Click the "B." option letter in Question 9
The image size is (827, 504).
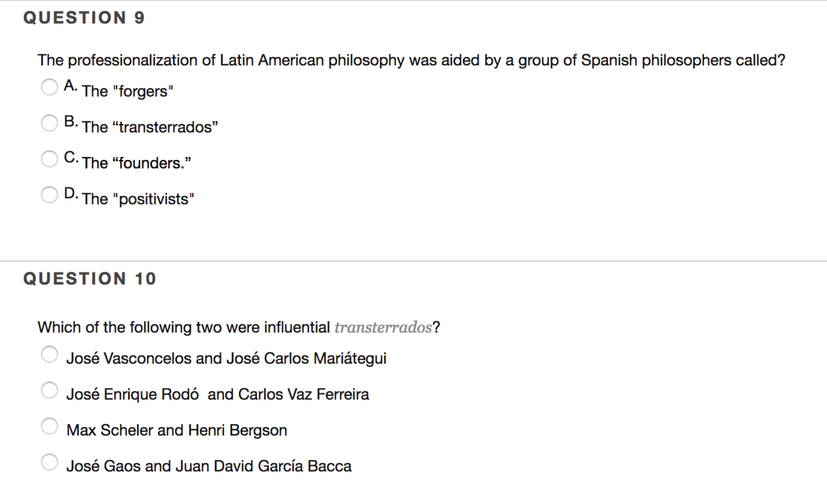(x=71, y=121)
